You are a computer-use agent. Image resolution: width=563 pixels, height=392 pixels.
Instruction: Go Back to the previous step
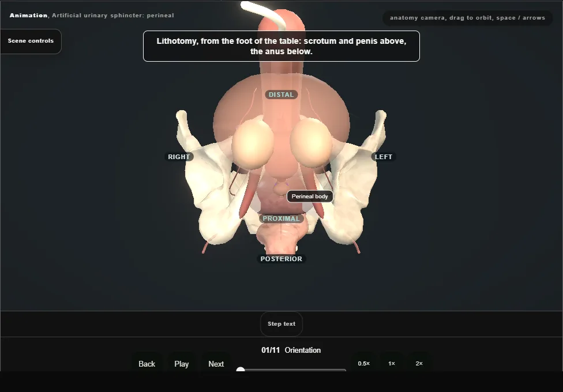coord(147,364)
